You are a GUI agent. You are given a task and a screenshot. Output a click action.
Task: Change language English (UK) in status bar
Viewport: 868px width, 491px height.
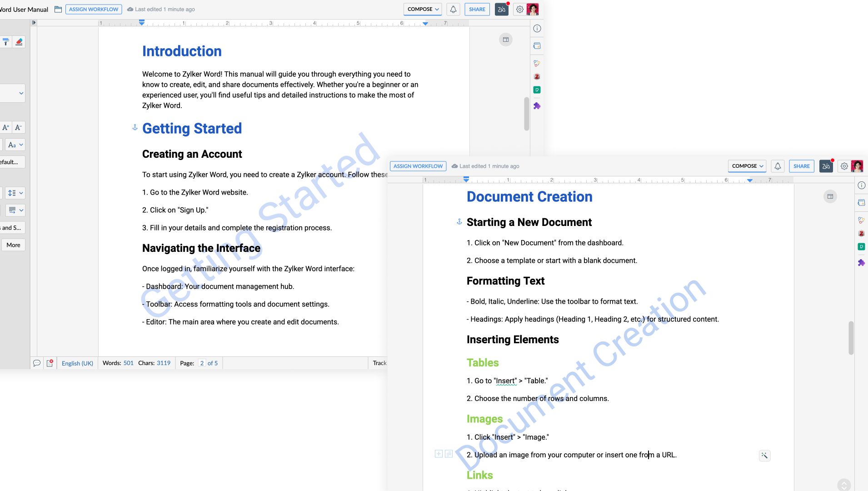point(77,363)
